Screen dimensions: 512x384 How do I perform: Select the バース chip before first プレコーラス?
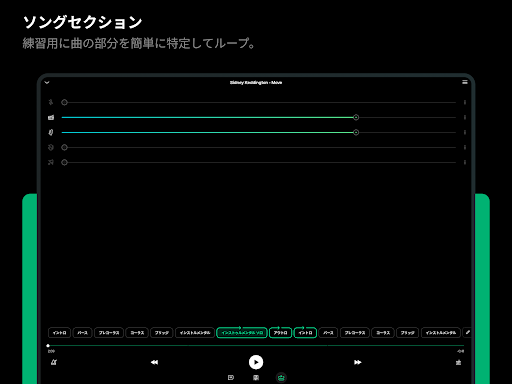coord(82,333)
